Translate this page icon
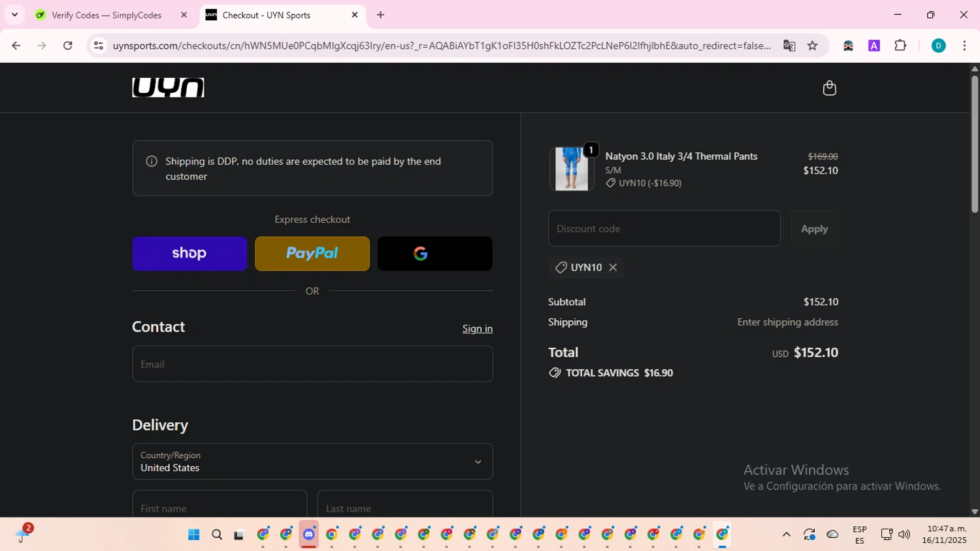Viewport: 980px width, 551px height. click(789, 46)
